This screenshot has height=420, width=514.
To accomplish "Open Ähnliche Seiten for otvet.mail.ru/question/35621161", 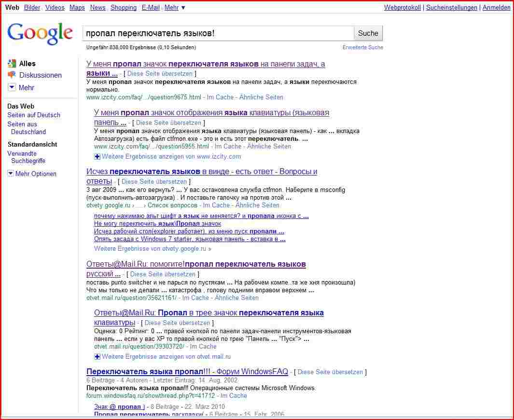I will coord(236,298).
